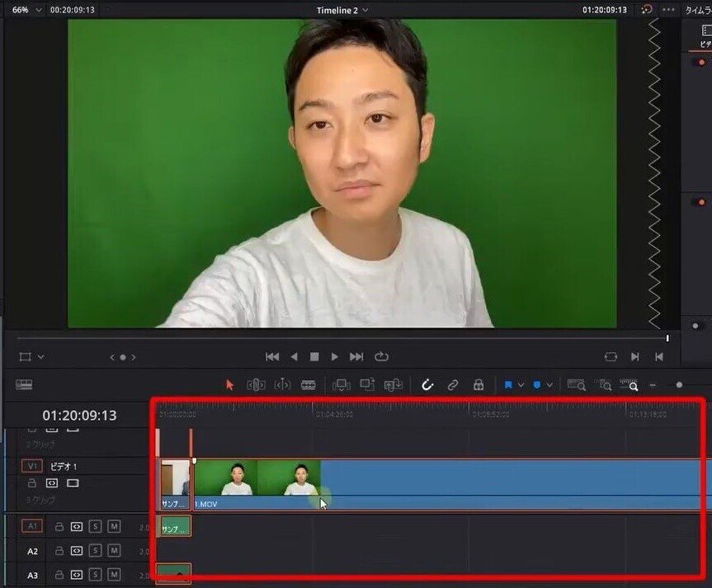Select the Selection Mode arrow tool
712x588 pixels.
pos(229,385)
